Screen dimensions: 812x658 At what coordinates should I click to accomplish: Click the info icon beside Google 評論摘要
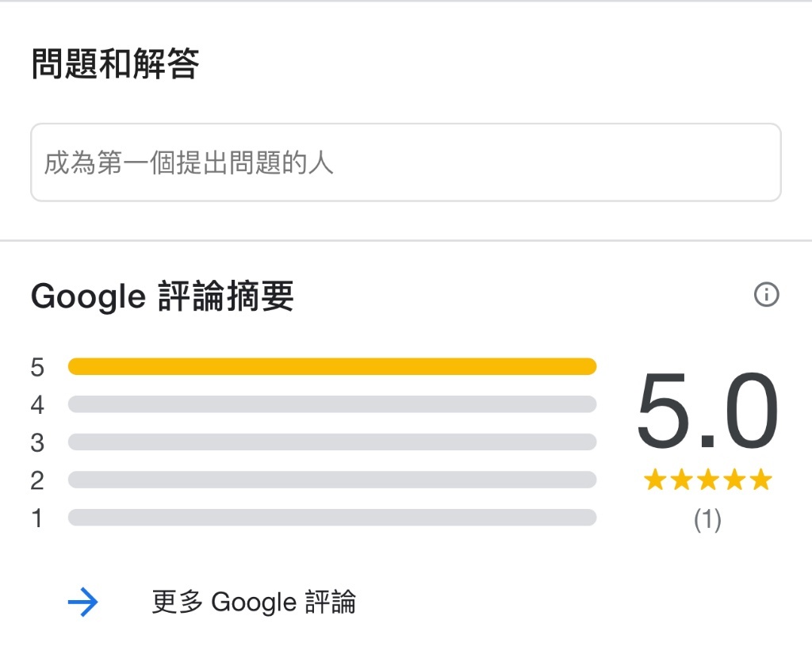(767, 295)
